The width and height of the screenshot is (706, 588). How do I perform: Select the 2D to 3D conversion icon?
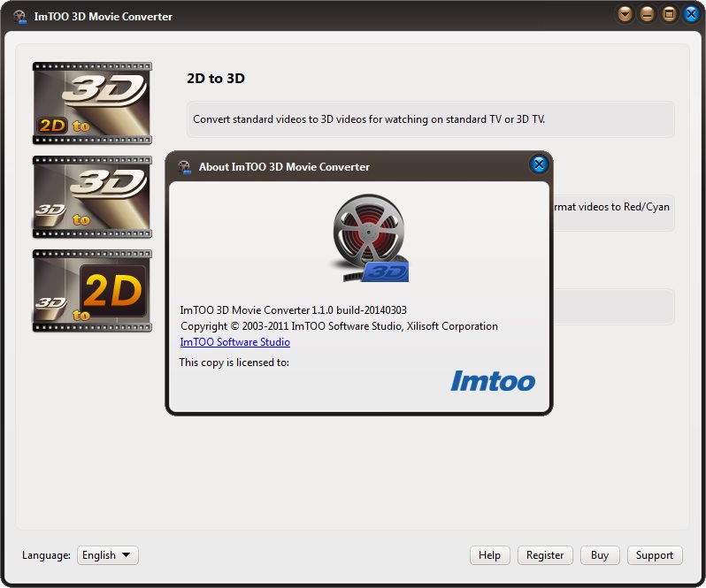click(92, 103)
